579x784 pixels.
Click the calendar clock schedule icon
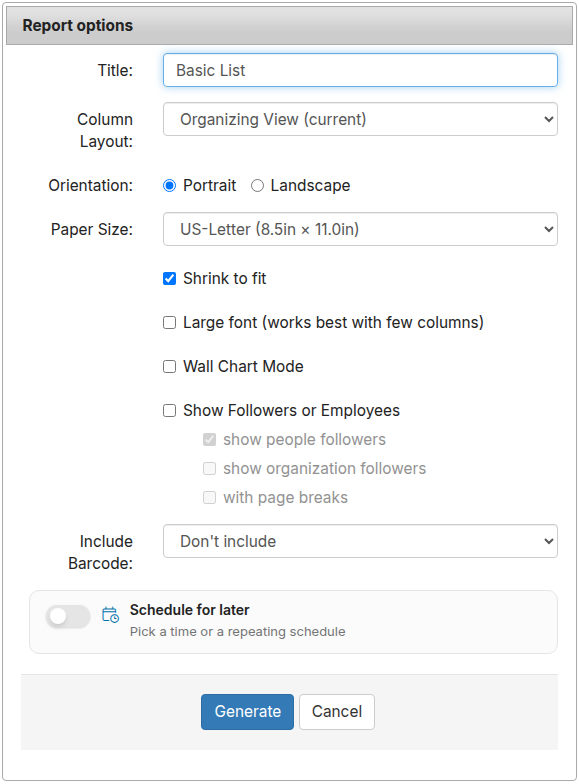(x=110, y=614)
